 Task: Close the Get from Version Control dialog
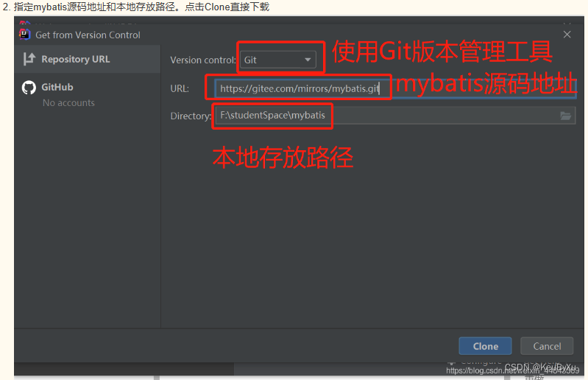(567, 35)
